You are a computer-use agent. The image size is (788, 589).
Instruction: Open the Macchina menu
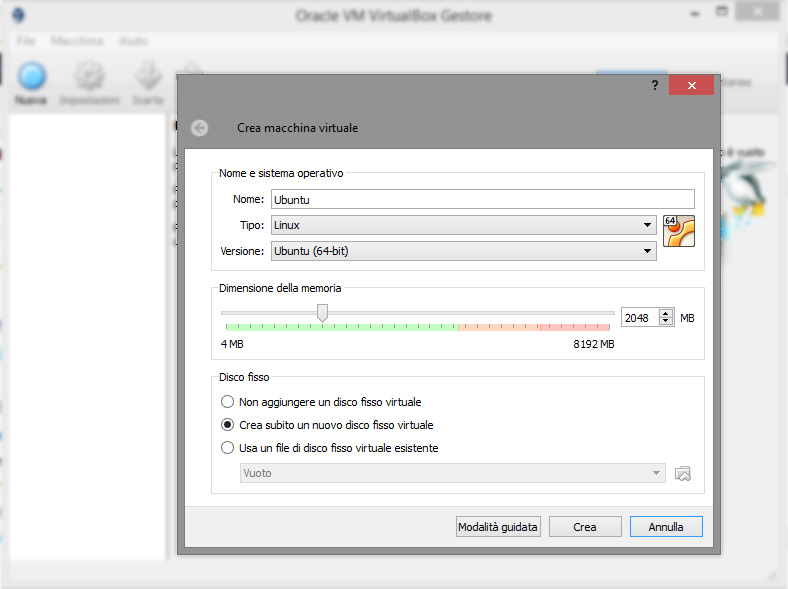pyautogui.click(x=77, y=41)
